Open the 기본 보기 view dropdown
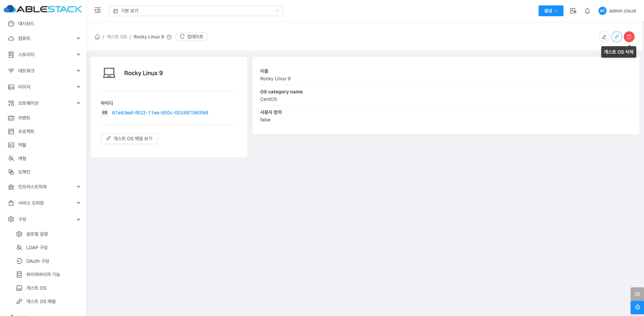Image resolution: width=644 pixels, height=316 pixels. pos(196,11)
